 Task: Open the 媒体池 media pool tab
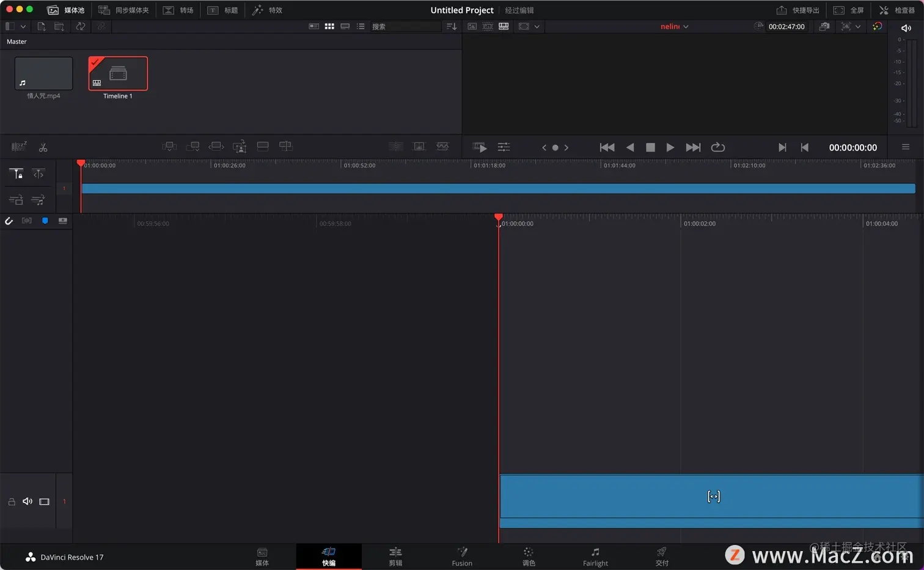66,10
